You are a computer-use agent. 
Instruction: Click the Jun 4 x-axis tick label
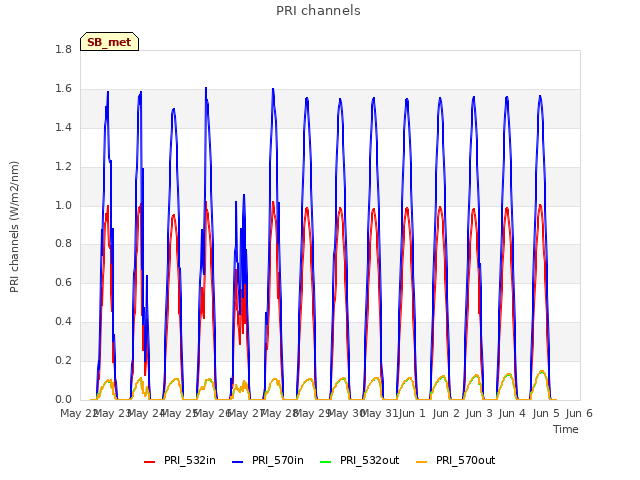click(512, 413)
